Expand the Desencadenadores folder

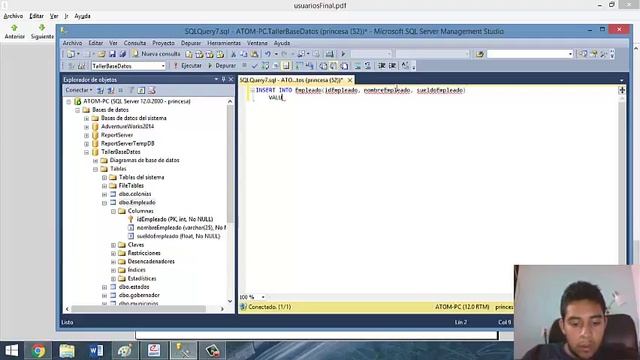113,262
